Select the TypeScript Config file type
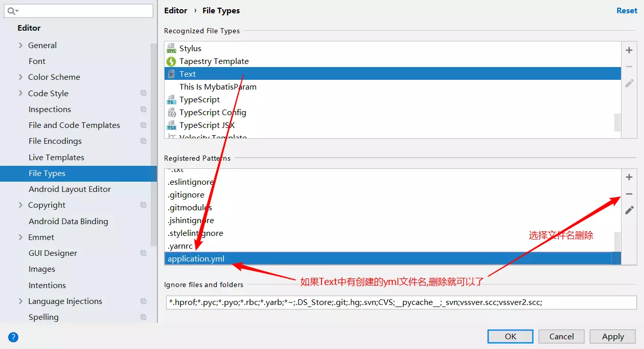 [389, 113]
